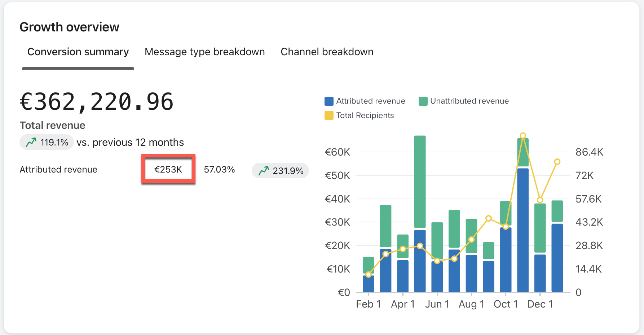Click the 57.03% attributed revenue share
This screenshot has width=644, height=335.
click(x=219, y=169)
